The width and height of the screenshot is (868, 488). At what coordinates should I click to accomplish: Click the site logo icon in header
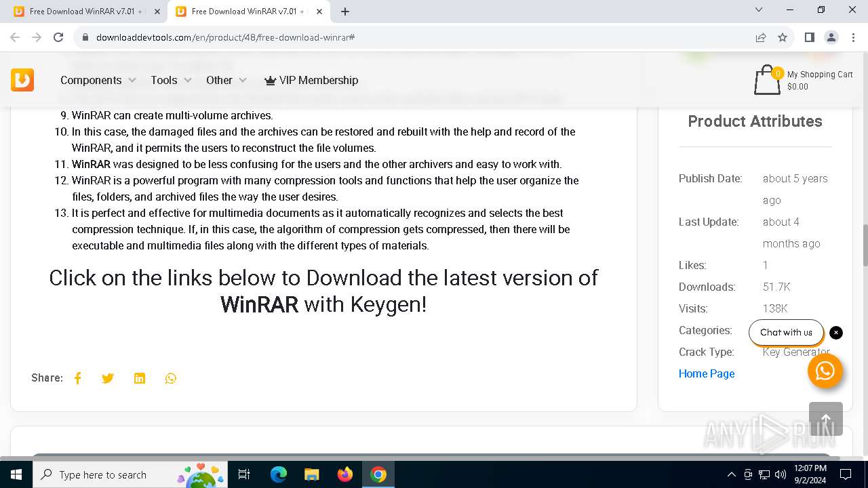[22, 80]
